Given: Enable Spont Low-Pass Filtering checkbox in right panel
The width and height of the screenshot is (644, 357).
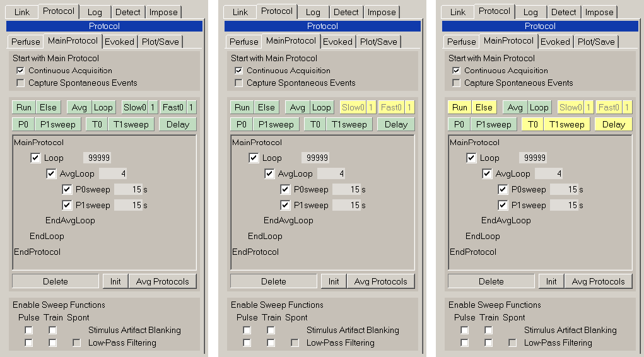Looking at the screenshot, I should coord(512,342).
